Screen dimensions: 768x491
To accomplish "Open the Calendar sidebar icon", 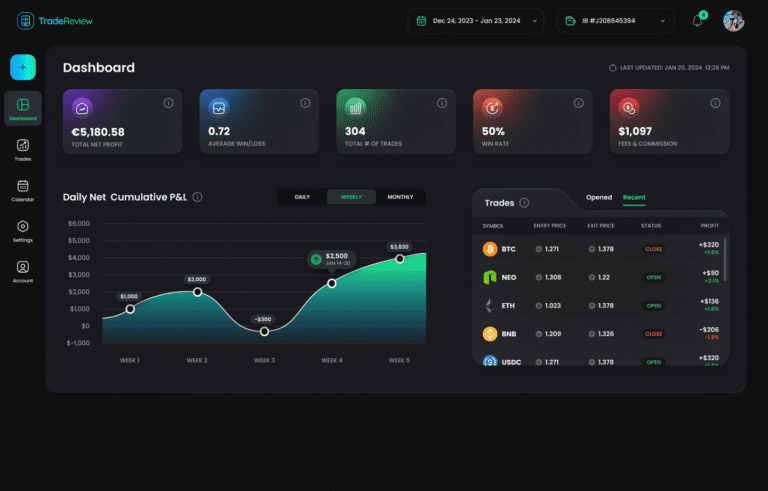I will (22, 189).
